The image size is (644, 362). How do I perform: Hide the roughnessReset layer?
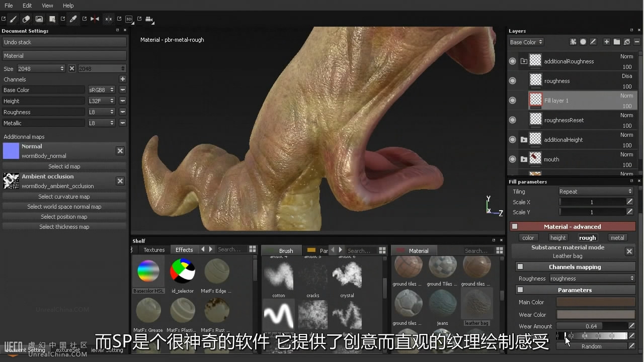pyautogui.click(x=512, y=120)
